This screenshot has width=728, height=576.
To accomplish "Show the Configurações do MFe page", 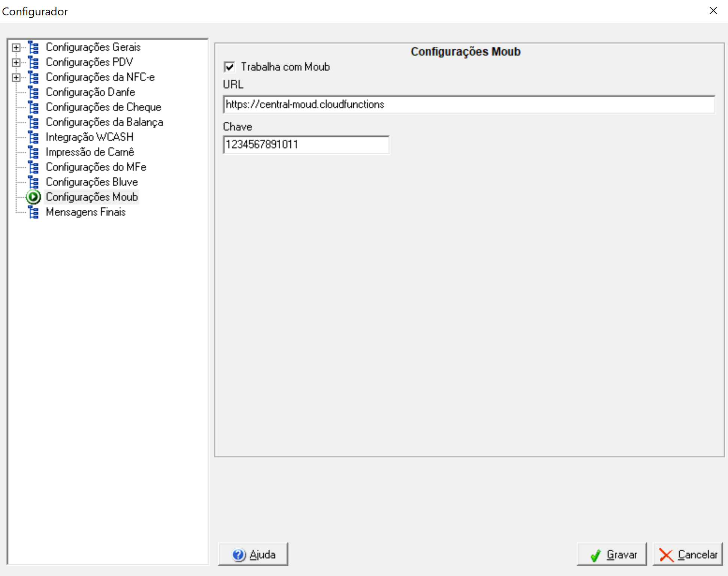I will (96, 167).
